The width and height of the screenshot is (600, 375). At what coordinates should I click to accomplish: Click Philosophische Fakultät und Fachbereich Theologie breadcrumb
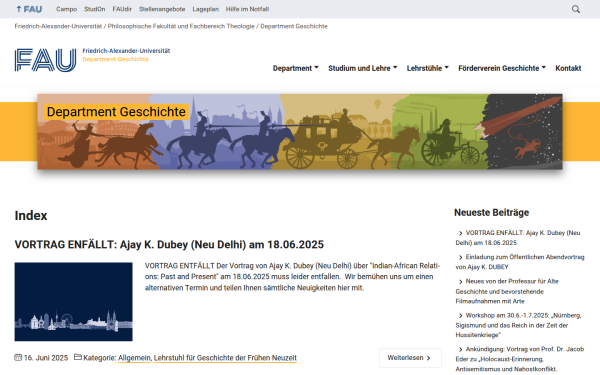181,26
